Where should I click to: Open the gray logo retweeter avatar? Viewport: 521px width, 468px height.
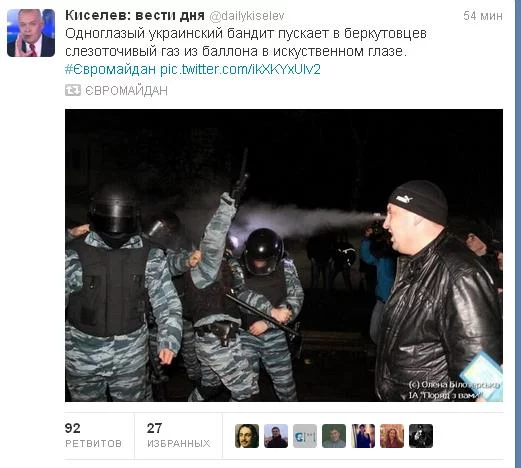305,436
